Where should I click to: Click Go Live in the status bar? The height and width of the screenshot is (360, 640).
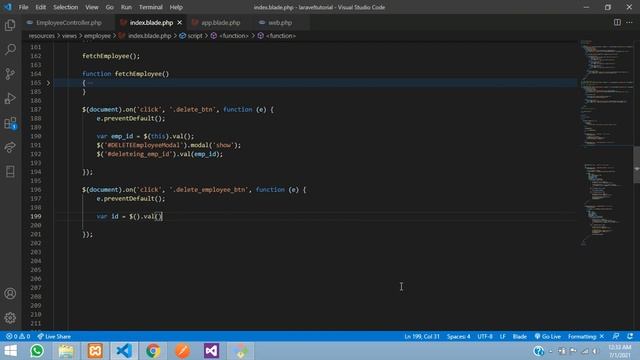547,336
